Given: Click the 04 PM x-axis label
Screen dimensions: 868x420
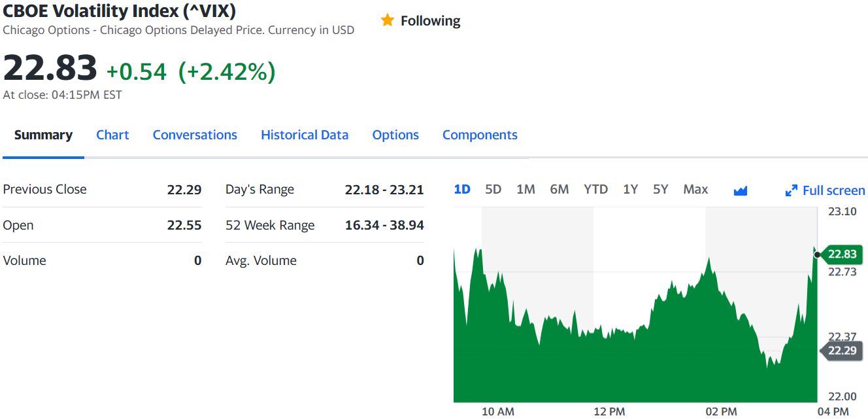Looking at the screenshot, I should coord(833,411).
